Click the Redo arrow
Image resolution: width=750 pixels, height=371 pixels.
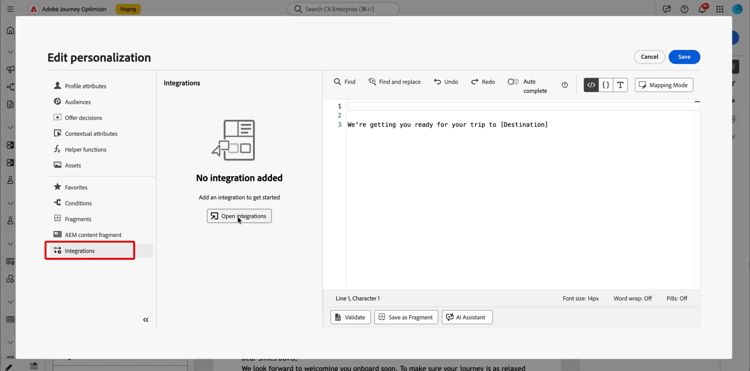(x=483, y=82)
